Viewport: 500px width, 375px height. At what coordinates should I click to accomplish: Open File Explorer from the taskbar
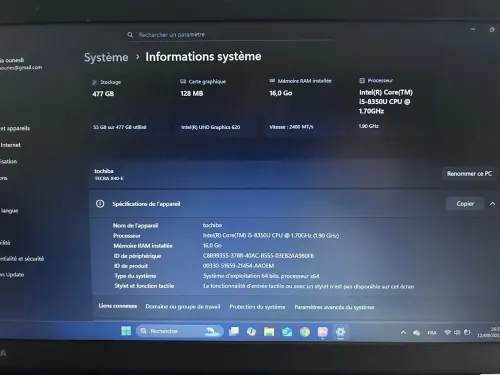pyautogui.click(x=269, y=331)
